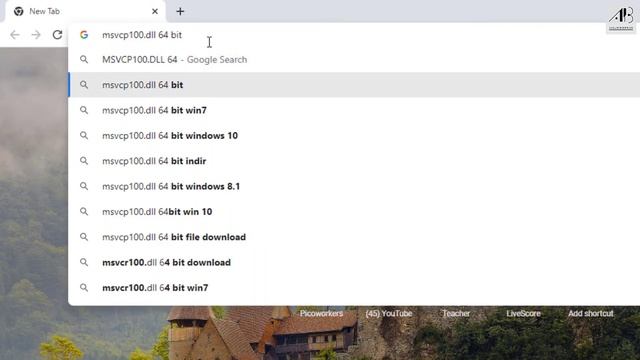Choose the 'msvcr100.dll 64 bit win7' suggestion
Viewport: 640px width, 360px height.
pos(354,287)
